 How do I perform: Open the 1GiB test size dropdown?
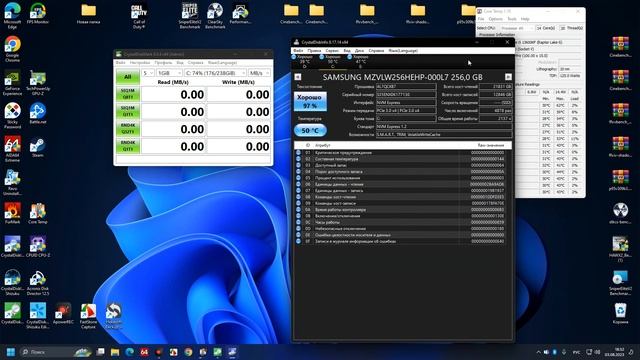coord(169,73)
